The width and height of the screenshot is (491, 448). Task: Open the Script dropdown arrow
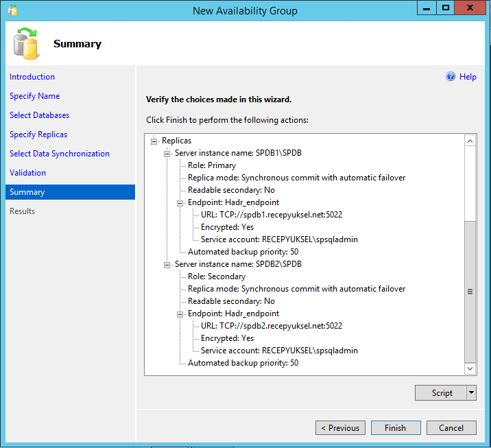[x=471, y=392]
